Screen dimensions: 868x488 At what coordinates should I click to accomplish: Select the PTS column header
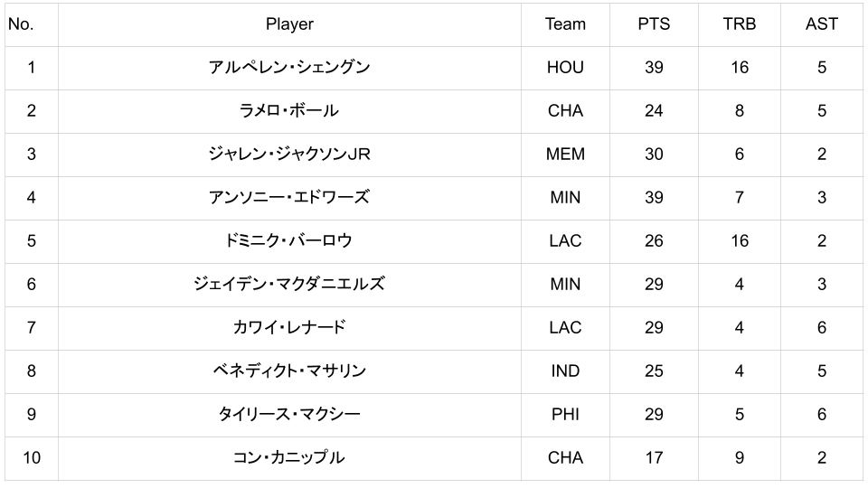pos(654,24)
